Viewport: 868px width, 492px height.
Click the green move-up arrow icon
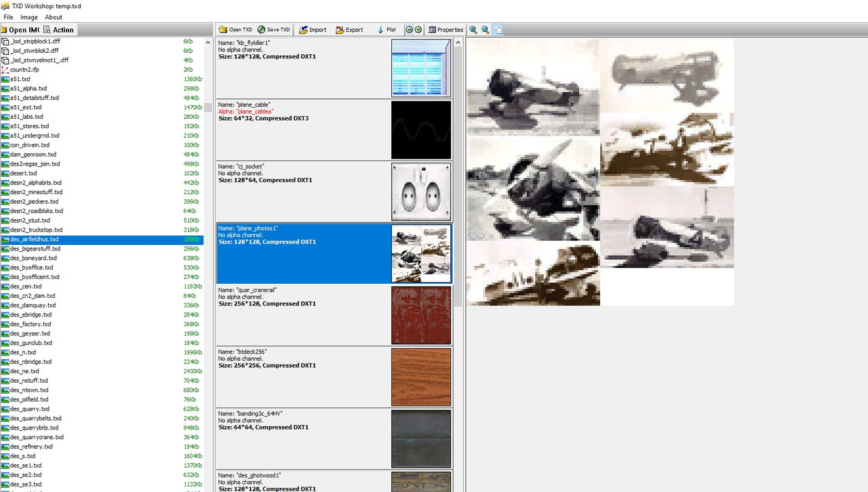click(410, 30)
